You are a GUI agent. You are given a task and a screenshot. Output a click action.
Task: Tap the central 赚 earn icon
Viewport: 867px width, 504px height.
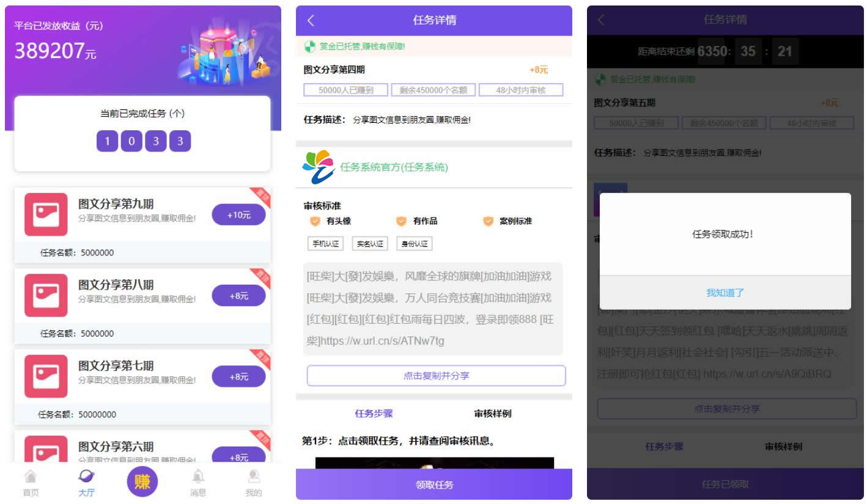[142, 481]
